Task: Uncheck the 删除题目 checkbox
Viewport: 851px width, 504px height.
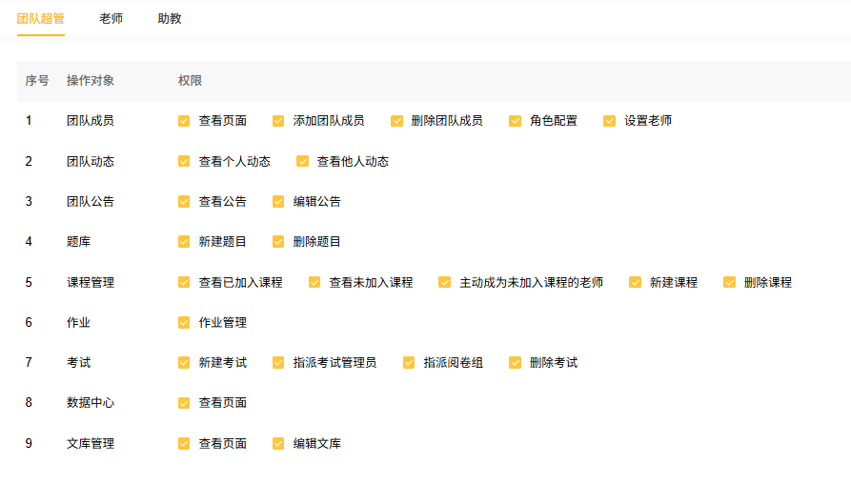Action: pyautogui.click(x=278, y=242)
